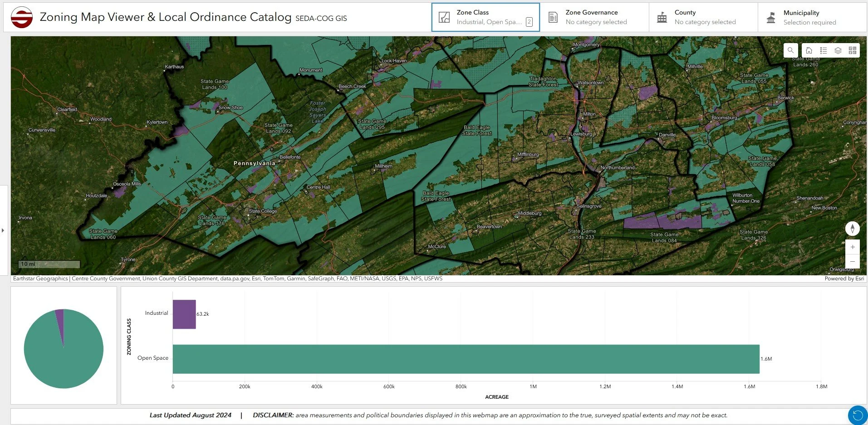The height and width of the screenshot is (425, 868).
Task: Click the 10 mi scale bar
Action: (50, 264)
